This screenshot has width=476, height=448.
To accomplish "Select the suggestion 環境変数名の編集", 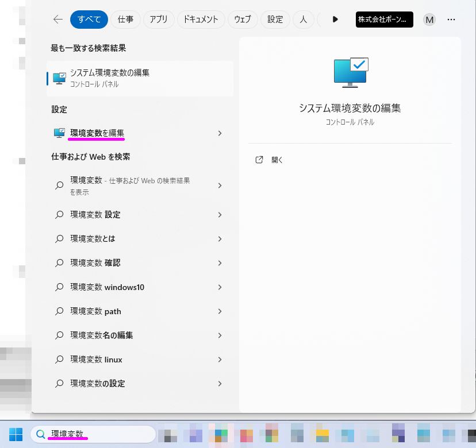I will pyautogui.click(x=140, y=335).
